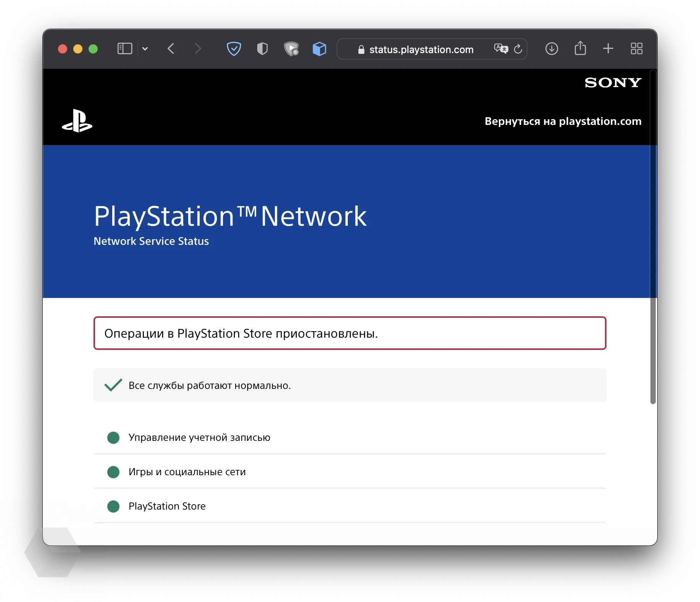Expand the Игры и социальные сети row
Image resolution: width=700 pixels, height=602 pixels.
350,472
